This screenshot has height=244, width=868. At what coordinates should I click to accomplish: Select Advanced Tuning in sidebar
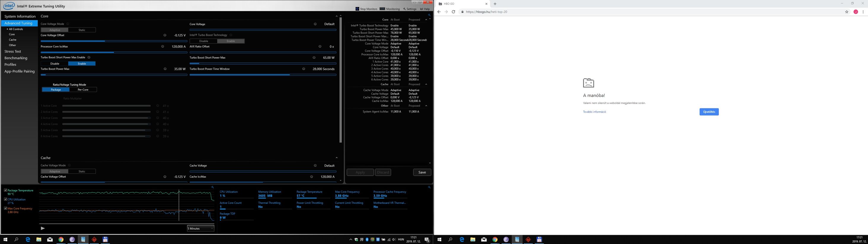19,23
